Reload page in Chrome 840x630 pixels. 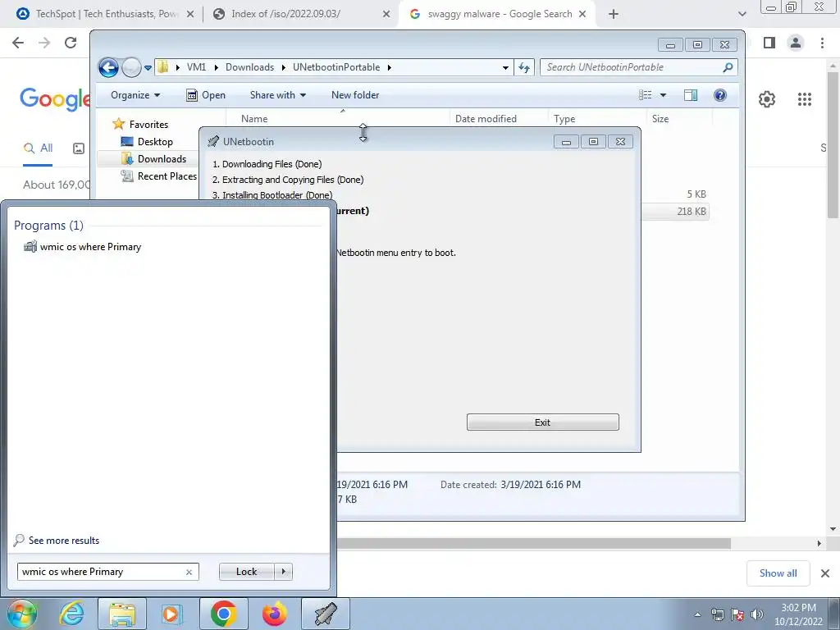coord(71,43)
